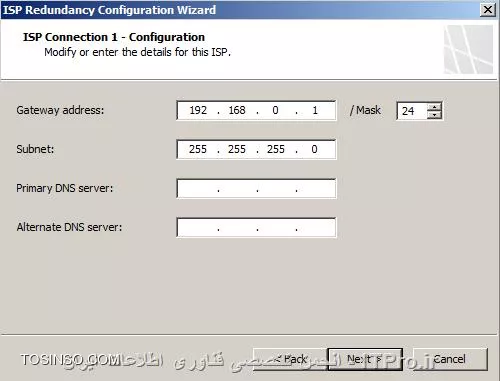This screenshot has width=500, height=381.
Task: Click the 'Alternate DNS server:' label
Action: click(x=69, y=227)
